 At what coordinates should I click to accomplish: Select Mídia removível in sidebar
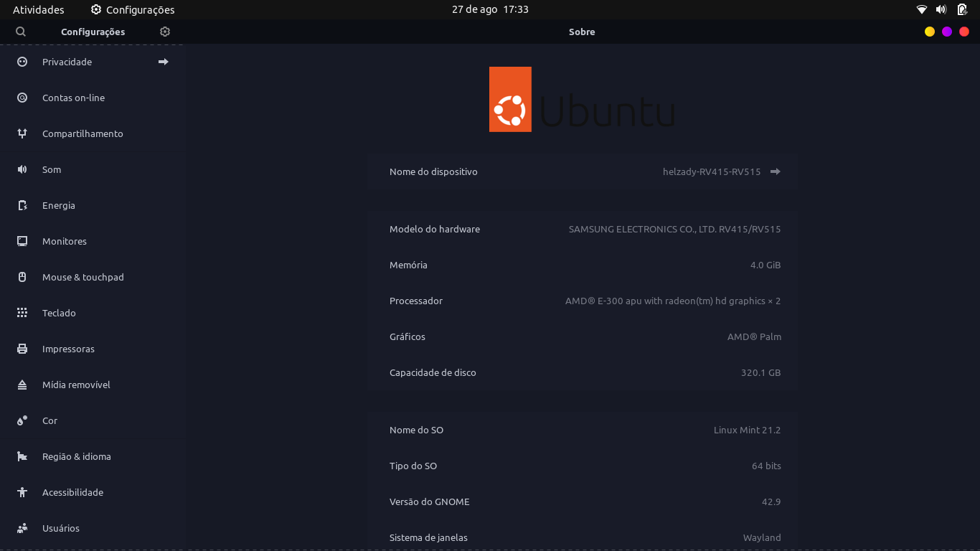click(x=93, y=385)
